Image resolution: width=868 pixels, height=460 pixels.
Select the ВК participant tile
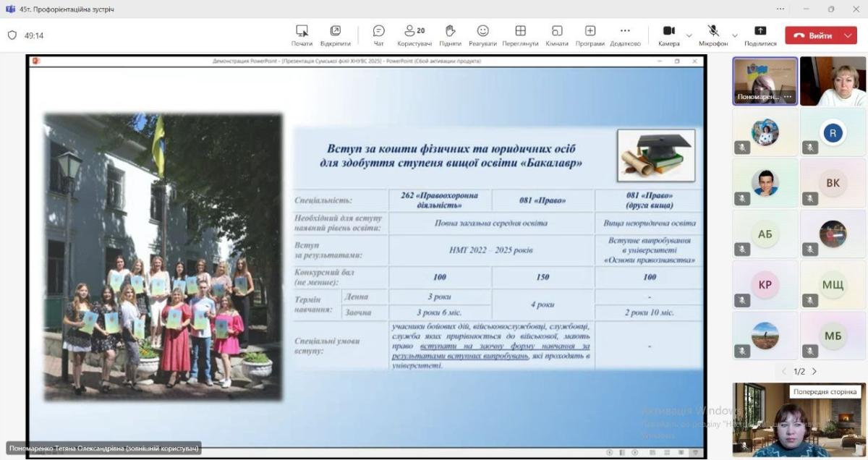coord(833,183)
